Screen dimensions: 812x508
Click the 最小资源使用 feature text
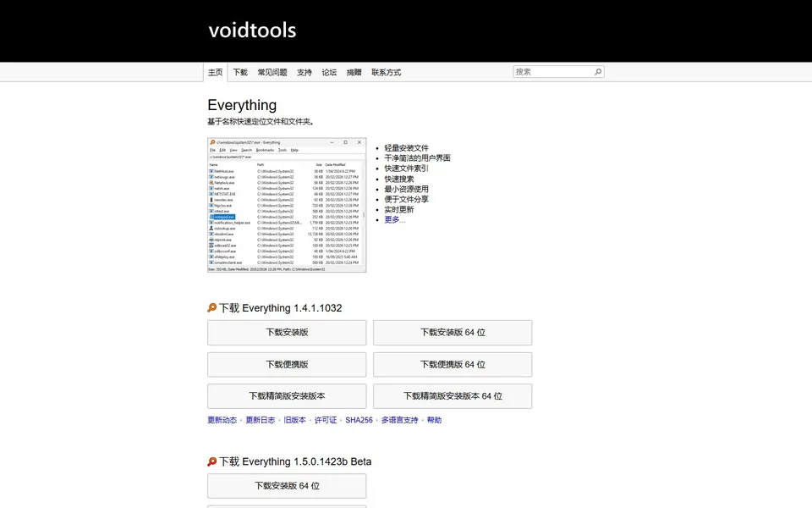(407, 189)
